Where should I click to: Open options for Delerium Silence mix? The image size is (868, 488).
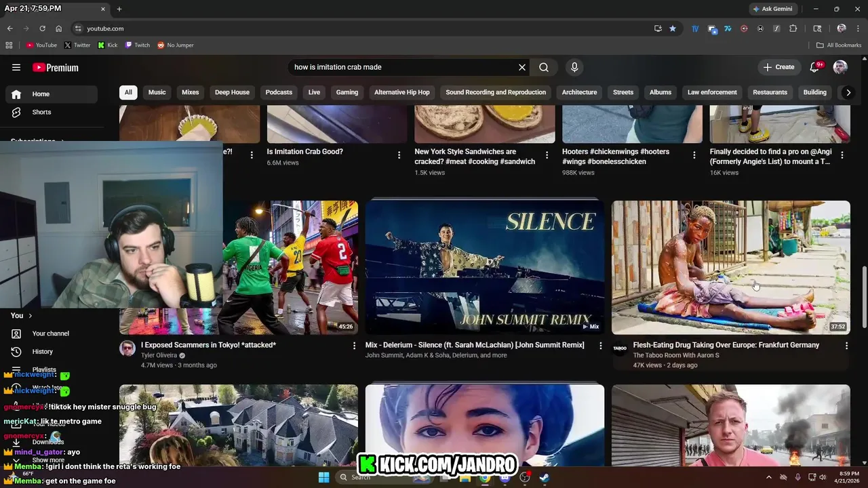(x=600, y=346)
